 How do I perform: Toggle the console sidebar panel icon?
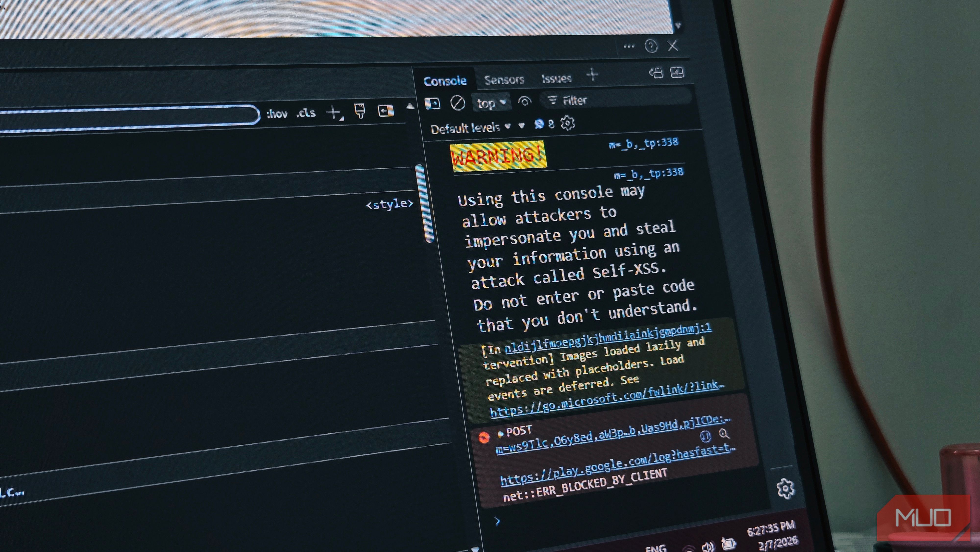433,103
